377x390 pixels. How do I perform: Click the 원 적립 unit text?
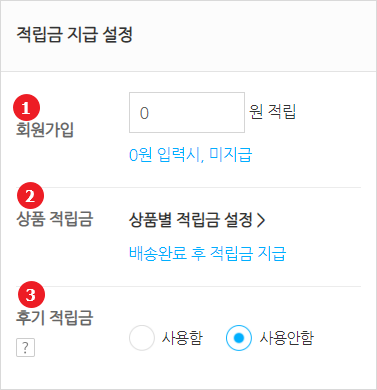click(x=272, y=112)
